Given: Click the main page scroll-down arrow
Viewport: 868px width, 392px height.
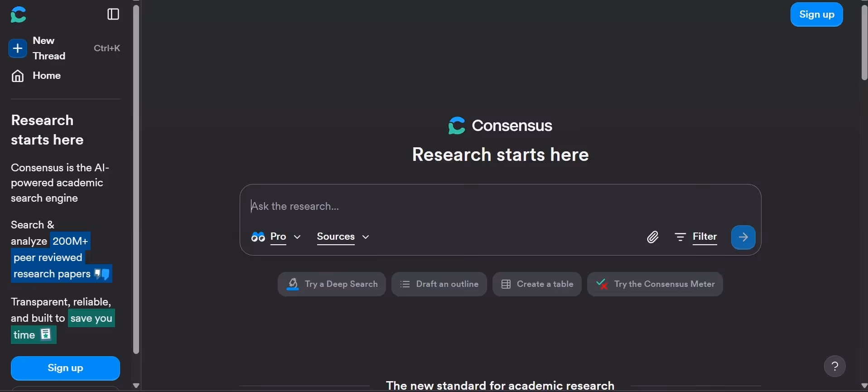Looking at the screenshot, I should [864, 386].
